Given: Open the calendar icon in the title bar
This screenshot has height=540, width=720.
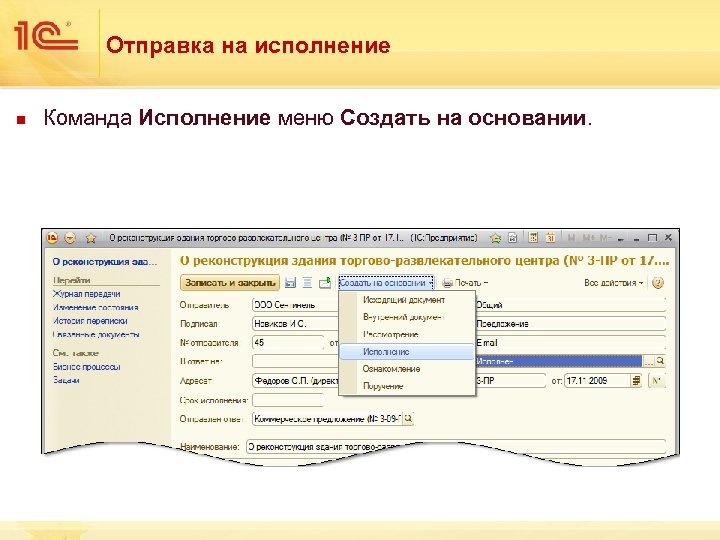Looking at the screenshot, I should [550, 238].
